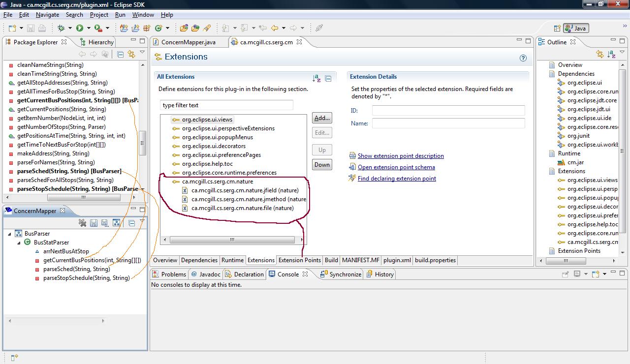Toggle Link with Editor in Outline view
The height and width of the screenshot is (364, 630).
coord(599,54)
